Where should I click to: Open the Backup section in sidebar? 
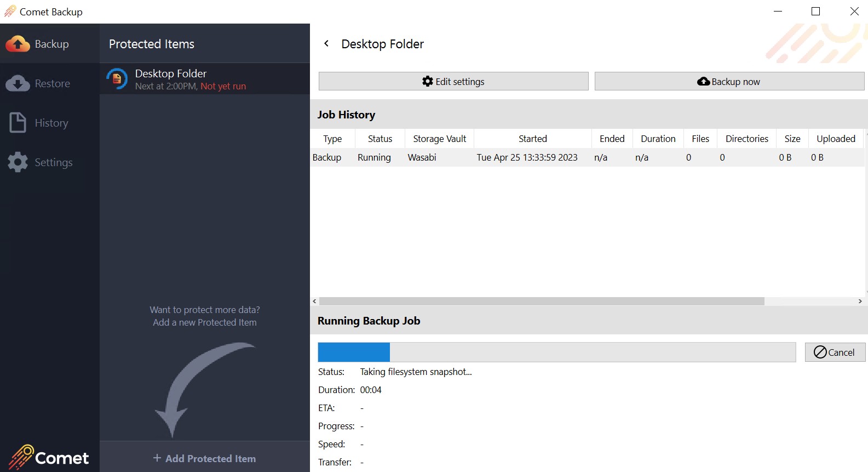tap(50, 44)
